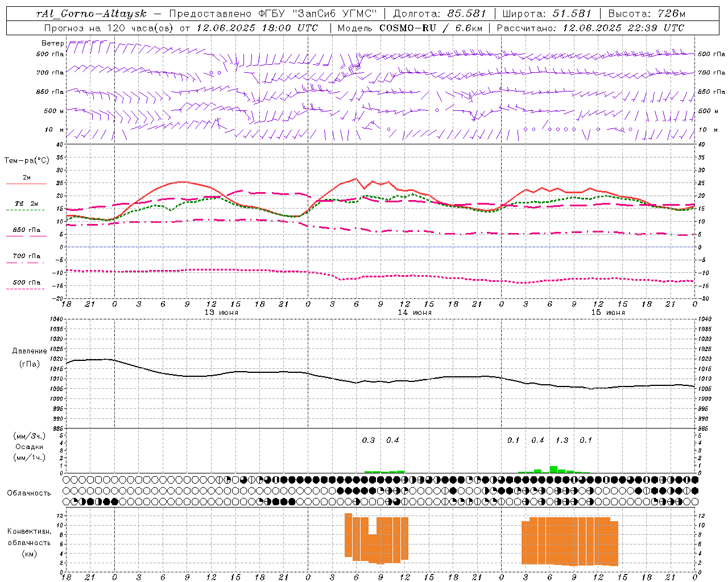The image size is (728, 582).
Task: Click the 14 июня date label
Action: click(415, 313)
